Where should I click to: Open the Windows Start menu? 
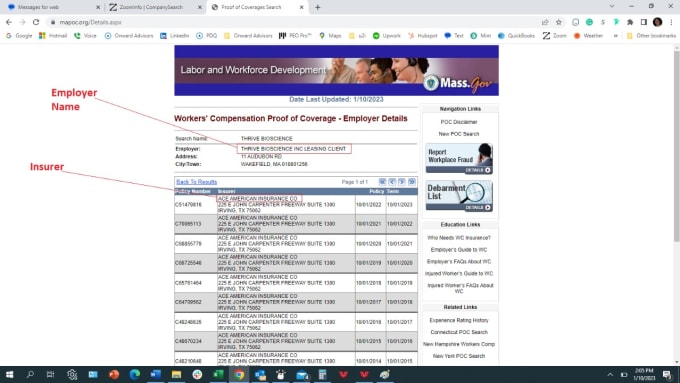[x=9, y=375]
